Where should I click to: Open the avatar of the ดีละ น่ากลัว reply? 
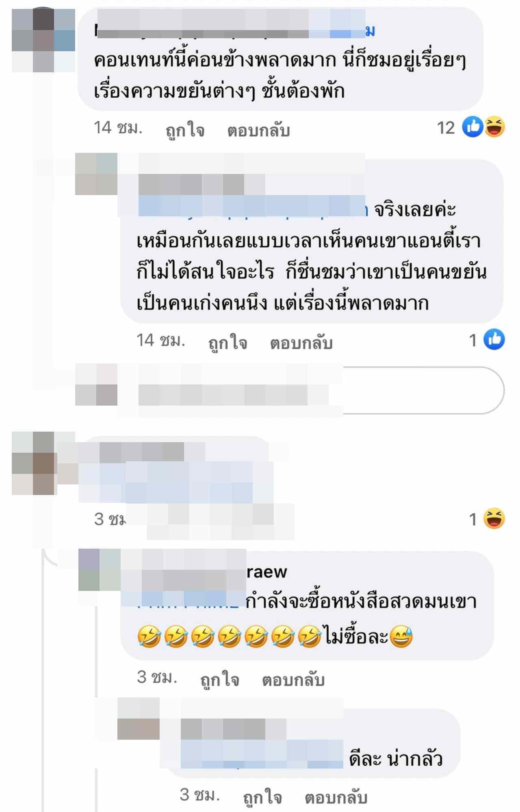(139, 719)
